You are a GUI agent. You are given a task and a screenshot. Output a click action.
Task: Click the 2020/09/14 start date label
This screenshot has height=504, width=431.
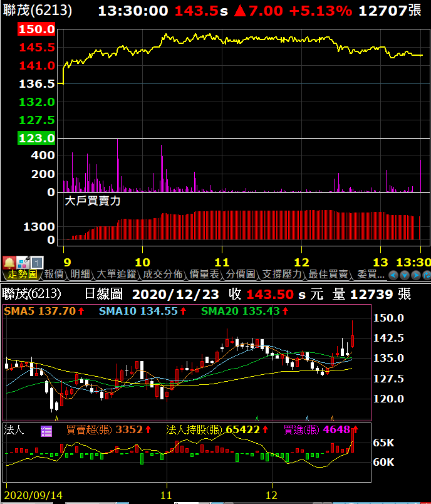33,495
